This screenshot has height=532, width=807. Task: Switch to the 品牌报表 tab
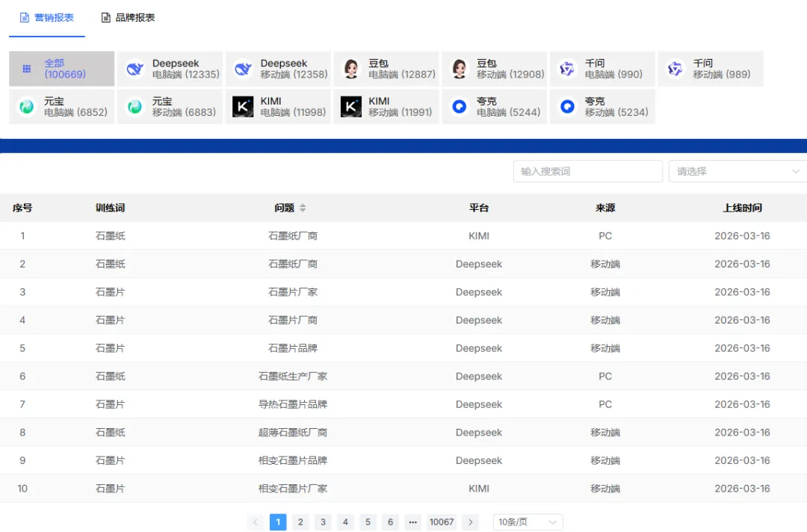(128, 17)
